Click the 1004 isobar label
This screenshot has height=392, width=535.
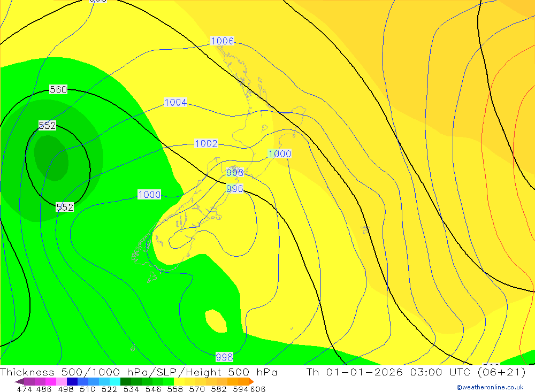[175, 102]
